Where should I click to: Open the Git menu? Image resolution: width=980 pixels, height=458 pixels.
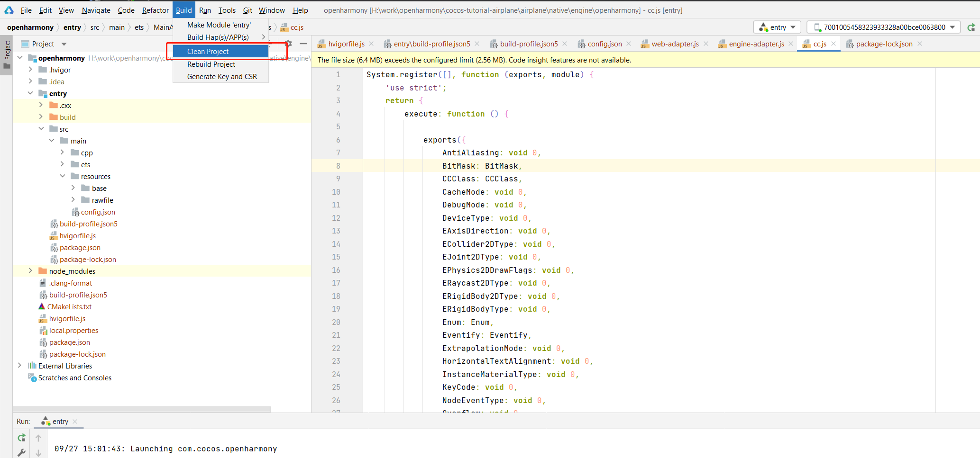[x=247, y=10]
